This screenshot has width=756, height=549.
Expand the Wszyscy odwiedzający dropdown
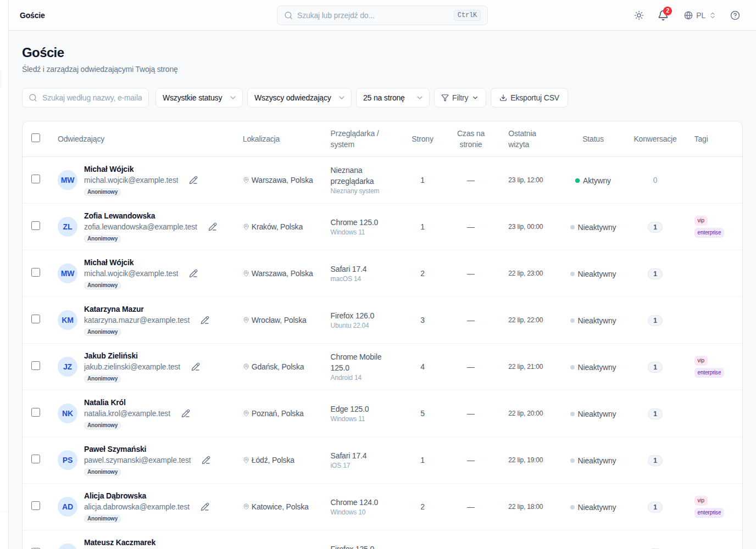coord(299,98)
